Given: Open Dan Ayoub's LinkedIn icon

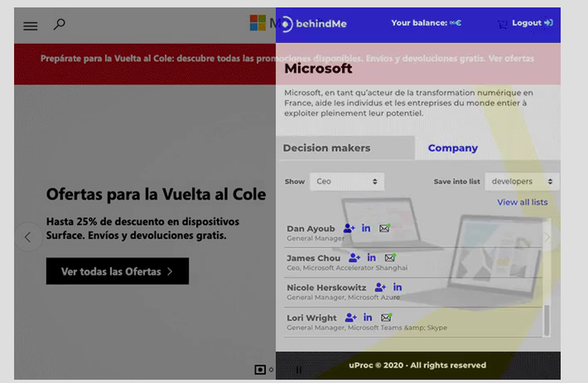Looking at the screenshot, I should [x=366, y=228].
